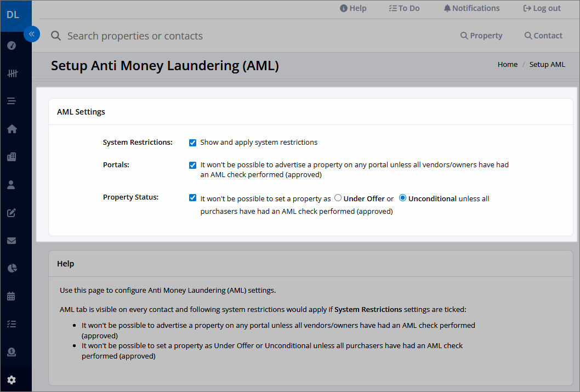The image size is (580, 392).
Task: Disable the Portals AML restriction checkbox
Action: 192,164
